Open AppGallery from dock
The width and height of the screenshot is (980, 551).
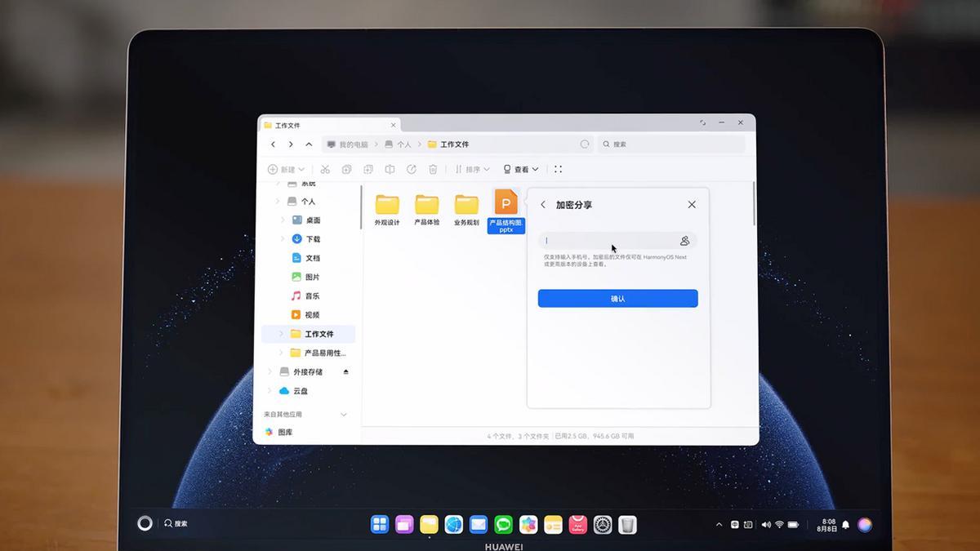click(x=578, y=524)
